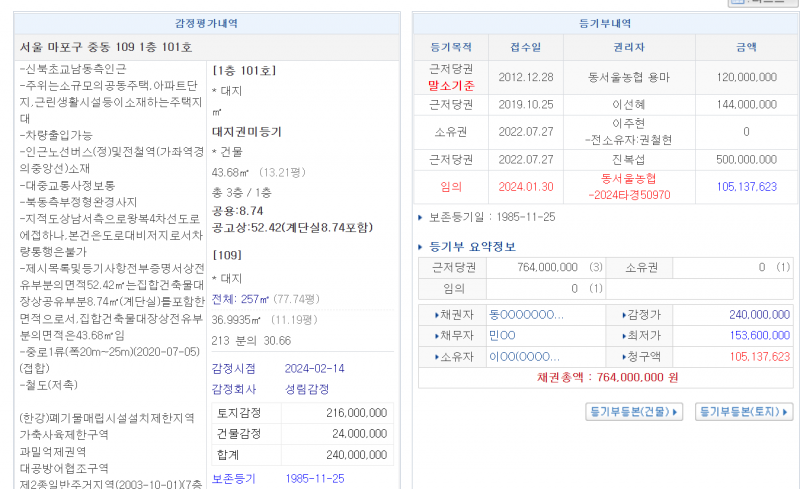The height and width of the screenshot is (489, 800).
Task: Click the arrow icon before 등기부 요약정보
Action: 421,247
